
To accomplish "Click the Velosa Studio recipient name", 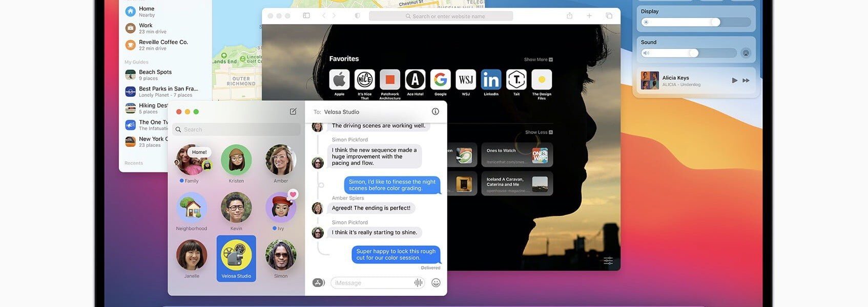I will coord(341,112).
